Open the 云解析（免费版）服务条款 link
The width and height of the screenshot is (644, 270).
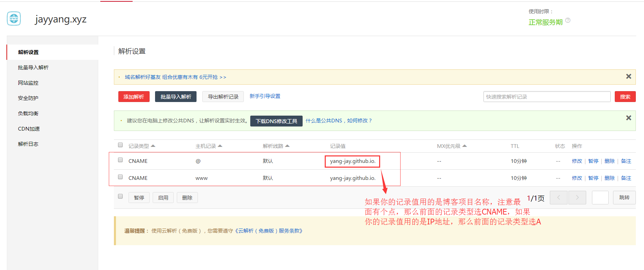click(x=268, y=231)
